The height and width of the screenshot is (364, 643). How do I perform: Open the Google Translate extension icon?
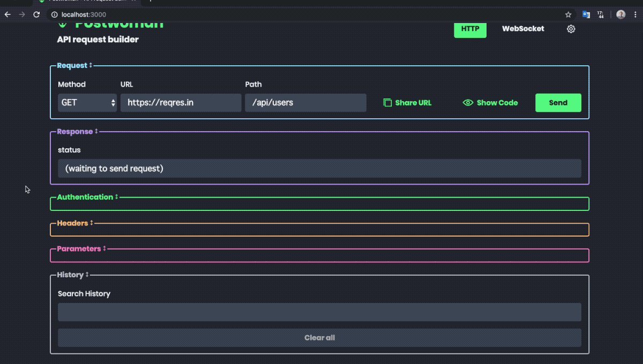pos(586,14)
